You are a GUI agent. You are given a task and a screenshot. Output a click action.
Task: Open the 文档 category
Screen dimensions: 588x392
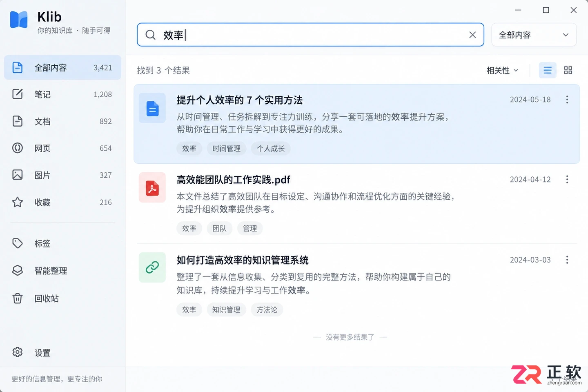[62, 121]
